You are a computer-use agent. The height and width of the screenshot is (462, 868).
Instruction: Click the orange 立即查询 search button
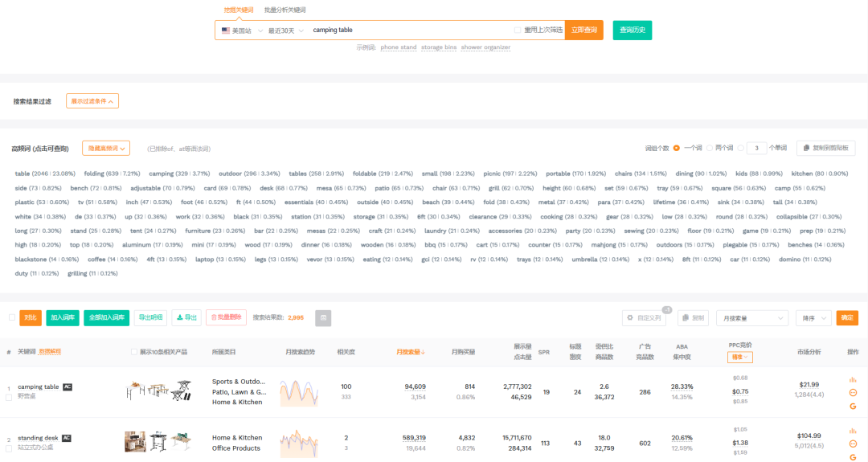[583, 31]
